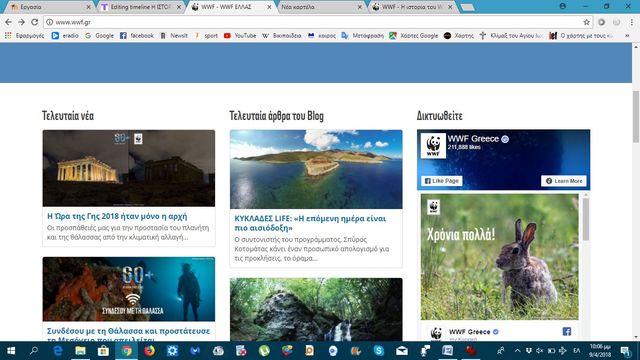The image size is (640, 360).
Task: Open Skype from the taskbar
Action: pyautogui.click(x=379, y=351)
